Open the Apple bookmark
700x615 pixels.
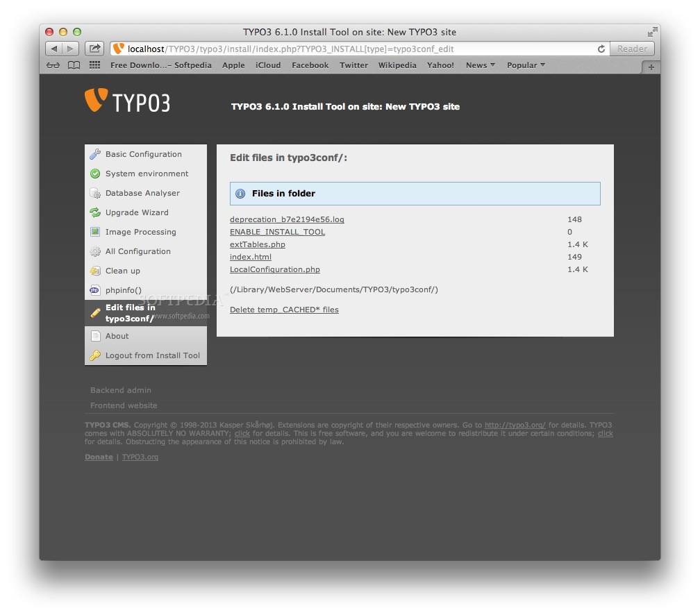point(233,65)
